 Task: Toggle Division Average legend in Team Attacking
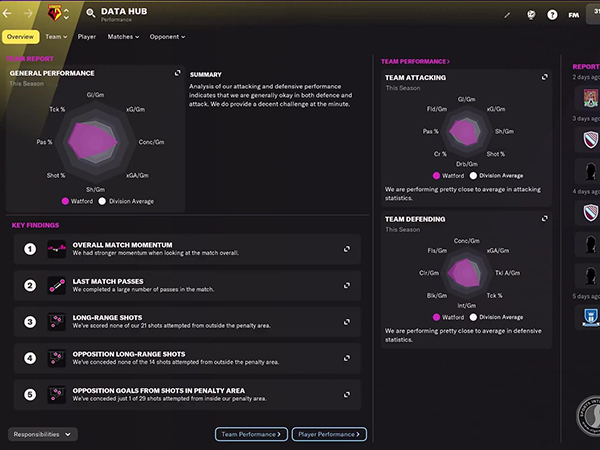pyautogui.click(x=496, y=176)
